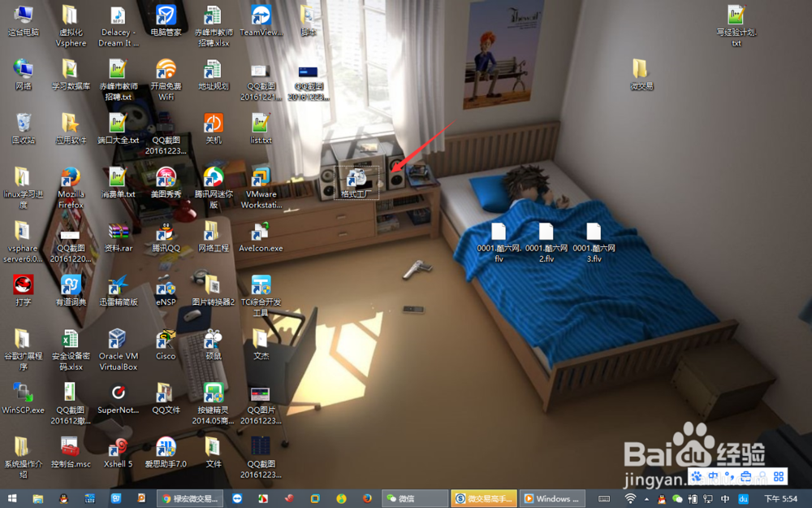812x508 pixels.
Task: Open the clock showing 下午 5:54
Action: 781,499
